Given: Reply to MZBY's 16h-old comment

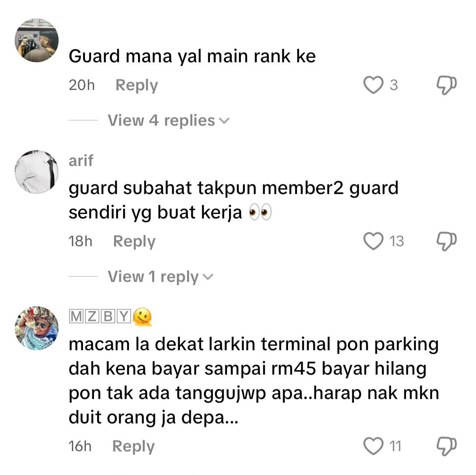Looking at the screenshot, I should coord(133,447).
